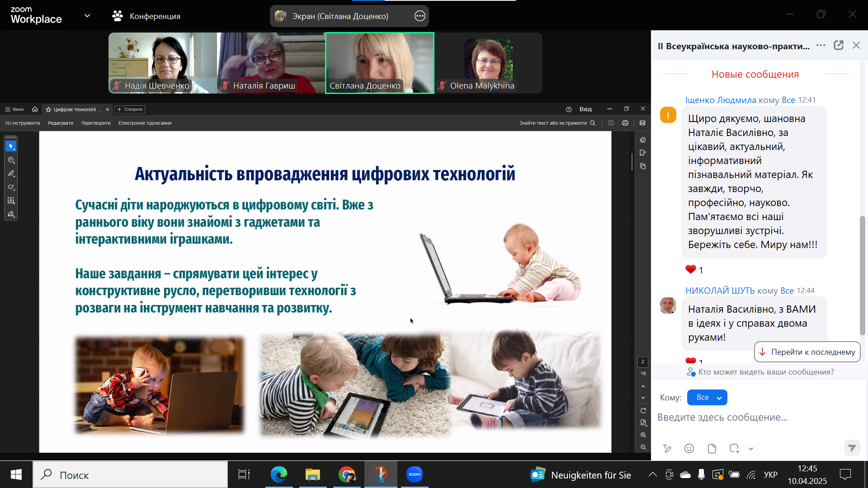Click sender name Іщенко Людмила
The height and width of the screenshot is (488, 868).
coord(721,100)
